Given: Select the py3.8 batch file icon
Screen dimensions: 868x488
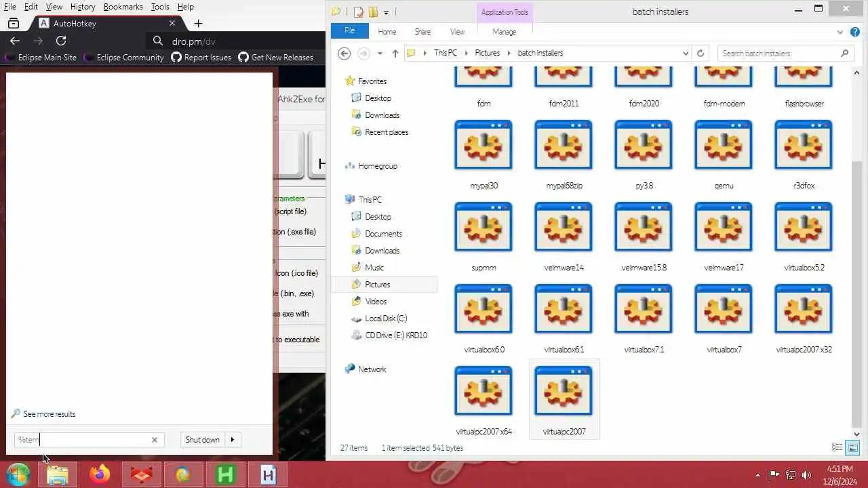Looking at the screenshot, I should pos(644,145).
